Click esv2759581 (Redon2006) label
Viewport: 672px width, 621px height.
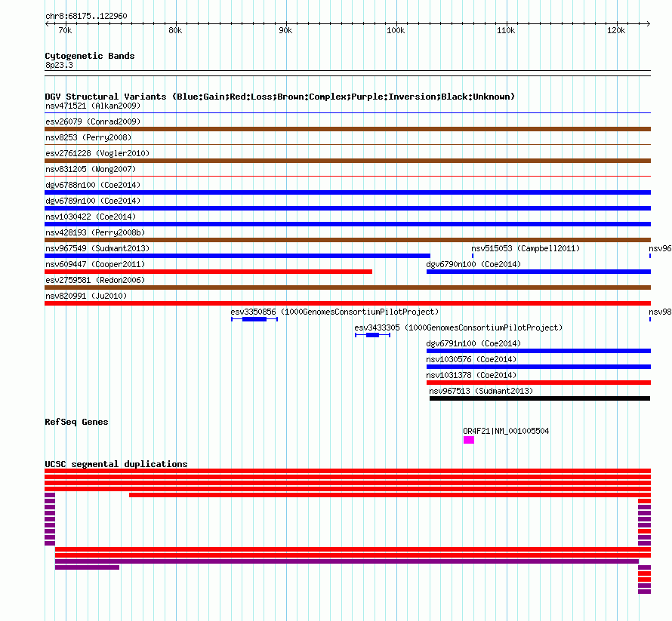pos(95,280)
